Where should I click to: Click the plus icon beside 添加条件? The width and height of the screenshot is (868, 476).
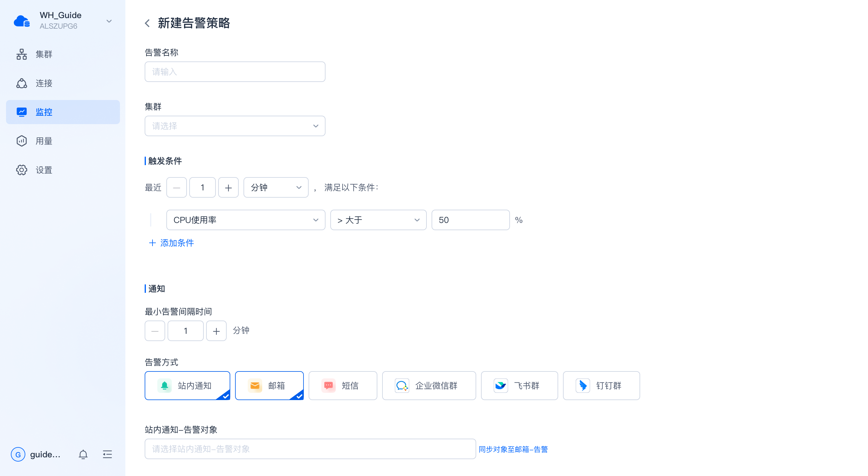[x=152, y=243]
